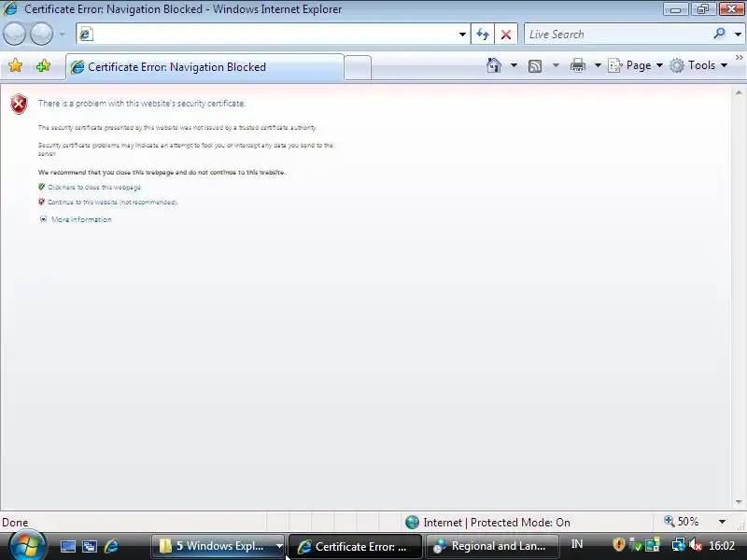Click the red shield icon beside Continue link
Viewport: 747px width, 560px height.
pyautogui.click(x=41, y=202)
